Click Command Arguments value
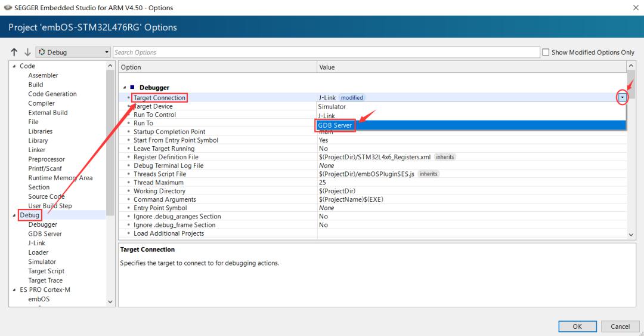 351,199
